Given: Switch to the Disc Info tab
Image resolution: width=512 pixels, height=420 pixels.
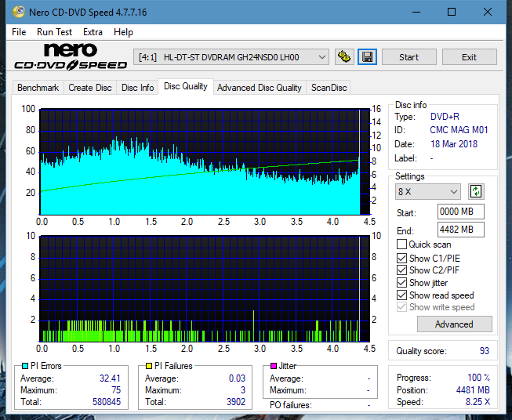Looking at the screenshot, I should pyautogui.click(x=137, y=88).
